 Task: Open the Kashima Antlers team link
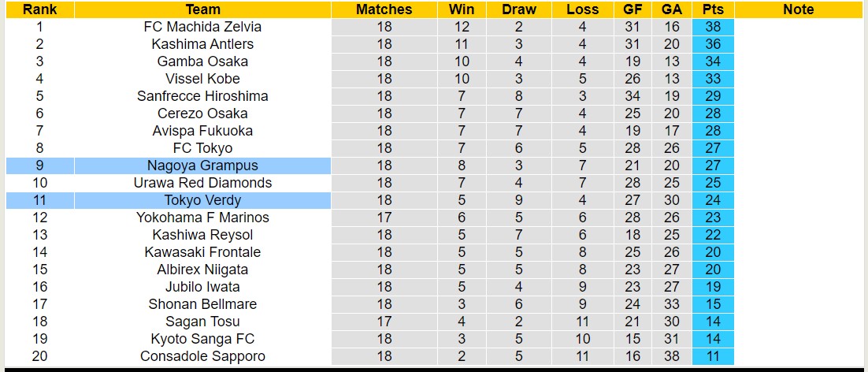(x=202, y=44)
